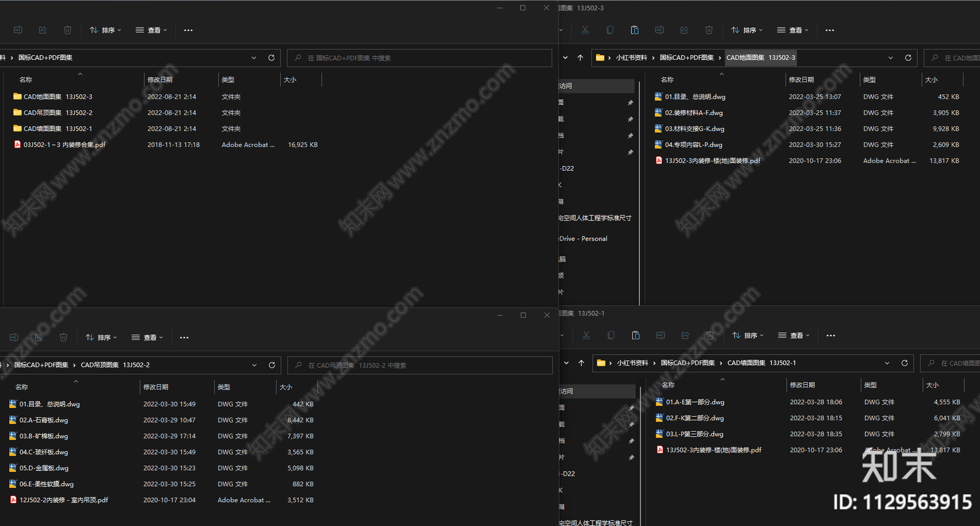The image size is (980, 526).
Task: Open 查看 view menu in 13J502-2 window
Action: 147,337
